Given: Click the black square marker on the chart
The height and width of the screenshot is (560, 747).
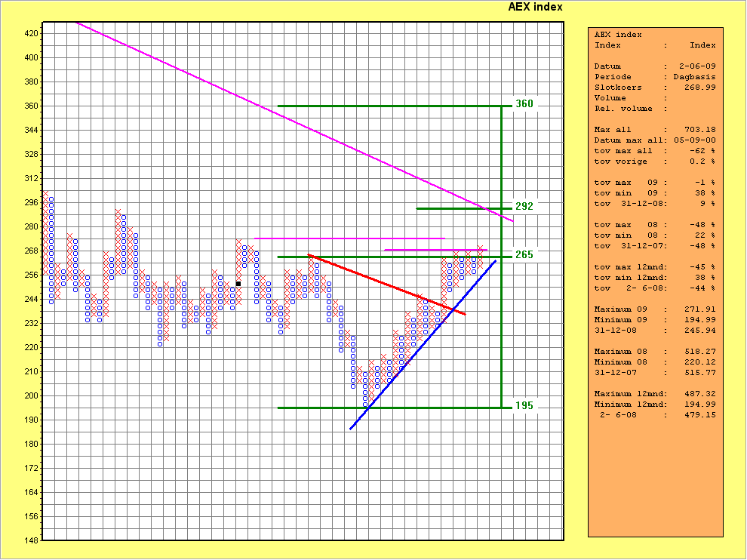Looking at the screenshot, I should point(238,284).
